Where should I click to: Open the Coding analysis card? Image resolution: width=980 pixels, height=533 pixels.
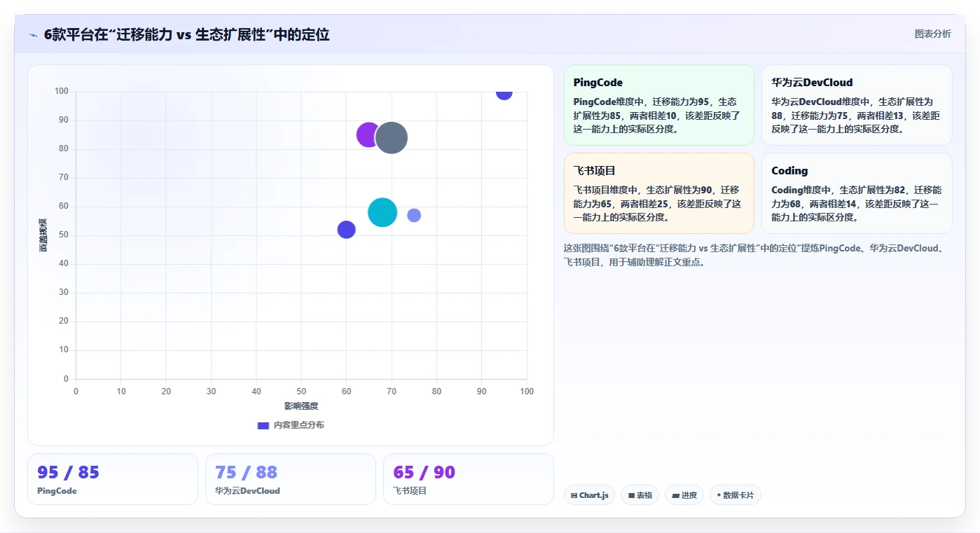click(857, 193)
